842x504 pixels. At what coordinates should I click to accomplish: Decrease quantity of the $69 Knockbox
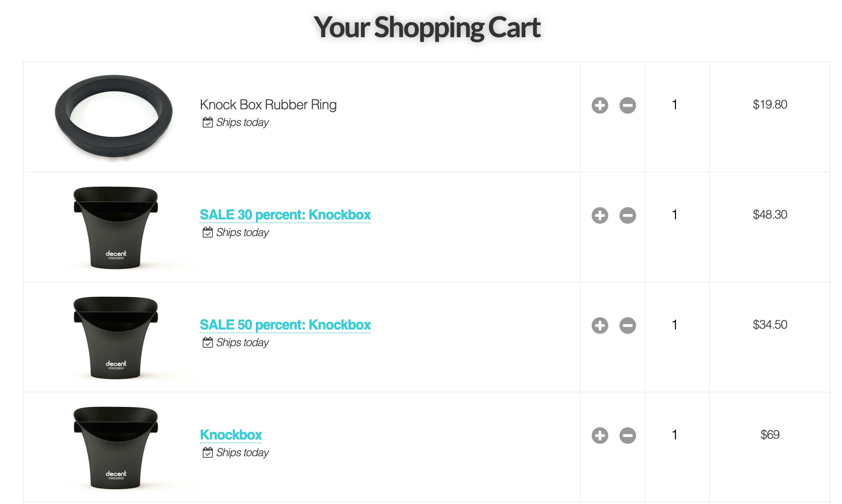point(628,435)
